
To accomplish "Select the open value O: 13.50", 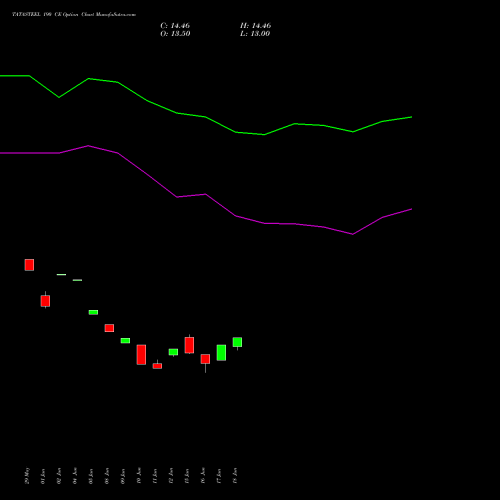I will click(x=175, y=34).
